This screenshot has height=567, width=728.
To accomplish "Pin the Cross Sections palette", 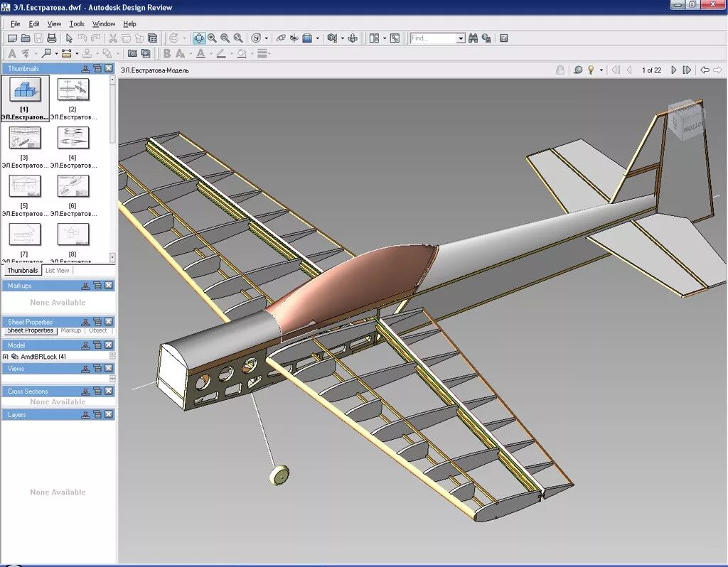I will pyautogui.click(x=85, y=391).
